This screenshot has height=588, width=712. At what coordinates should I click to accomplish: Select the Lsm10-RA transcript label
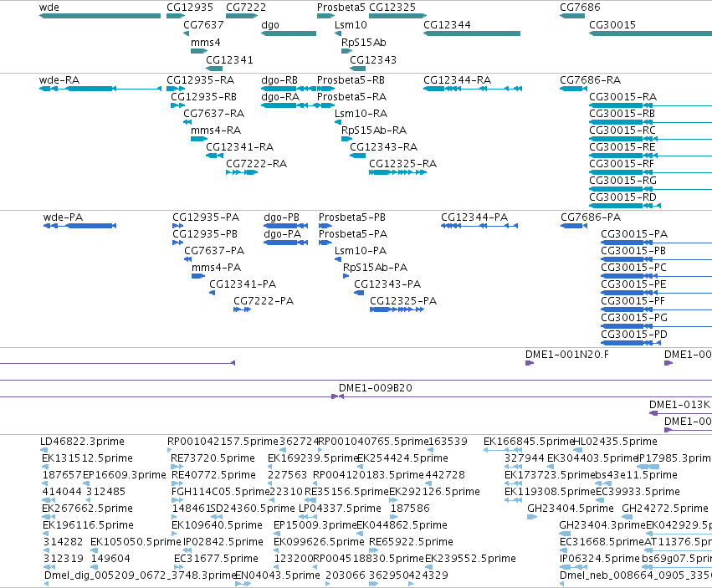click(361, 114)
